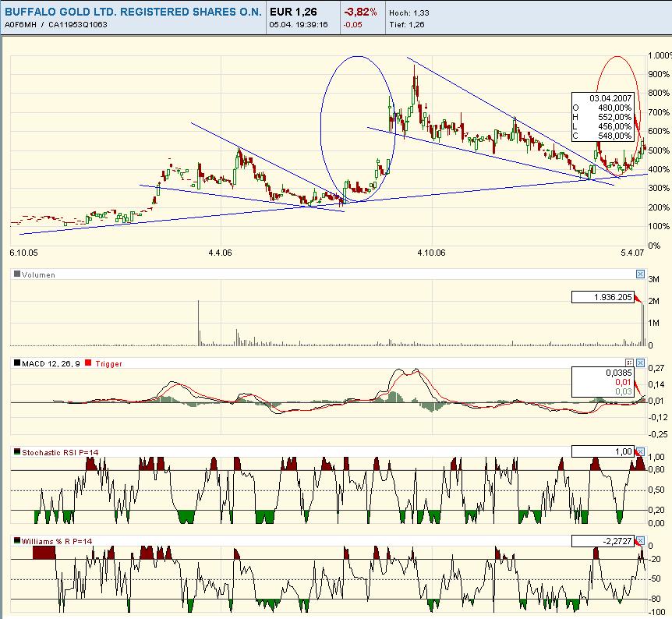This screenshot has height=619, width=672.
Task: Click the 1,00 Stochastic RSI value box
Action: pyautogui.click(x=603, y=451)
